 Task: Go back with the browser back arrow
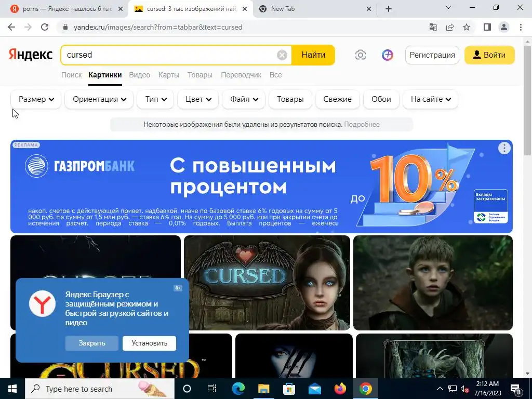click(x=11, y=27)
